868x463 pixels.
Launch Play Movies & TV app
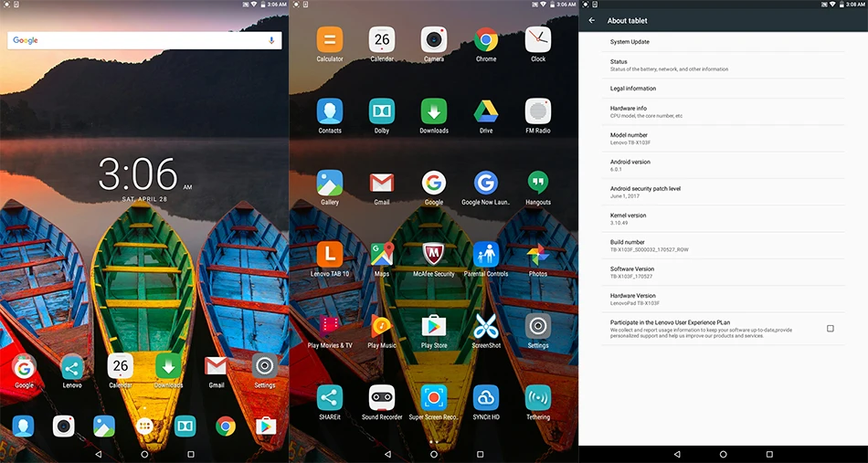329,326
